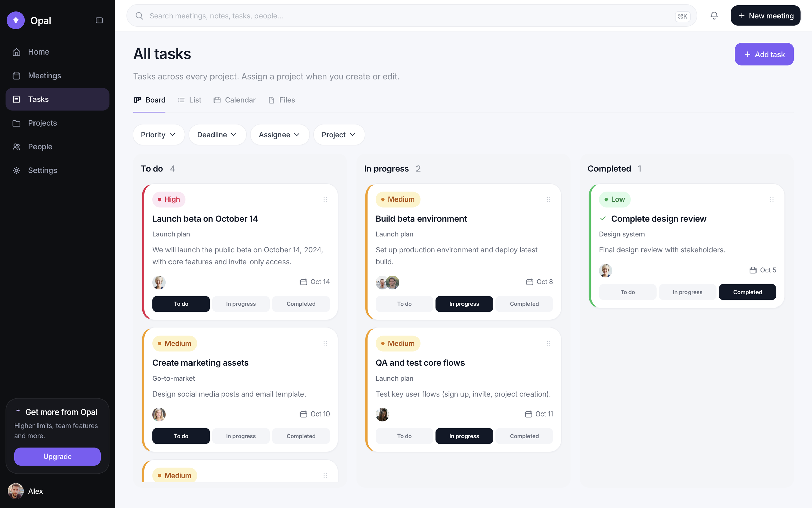The height and width of the screenshot is (508, 812).
Task: Open Settings in sidebar
Action: coord(58,170)
